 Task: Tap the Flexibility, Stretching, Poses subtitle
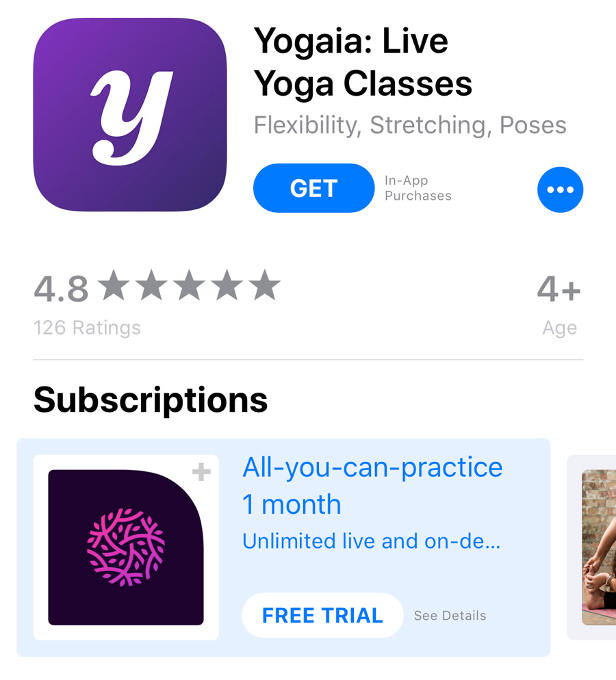pyautogui.click(x=410, y=125)
